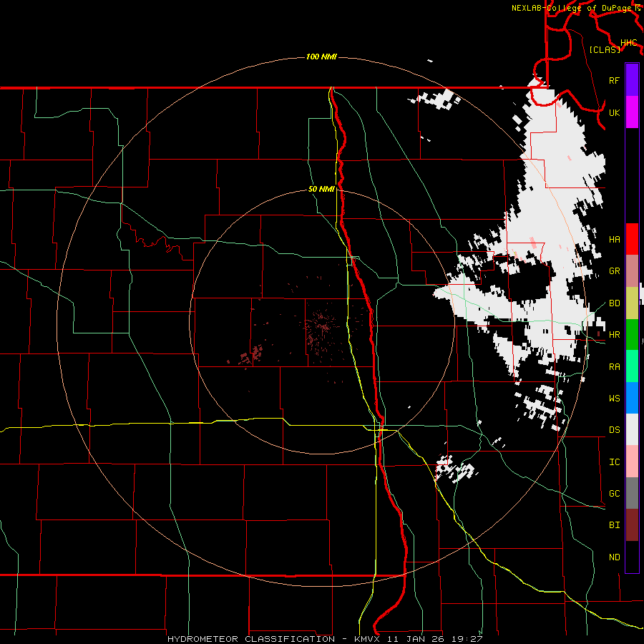Click the UK magenta legend swatch

pyautogui.click(x=632, y=112)
